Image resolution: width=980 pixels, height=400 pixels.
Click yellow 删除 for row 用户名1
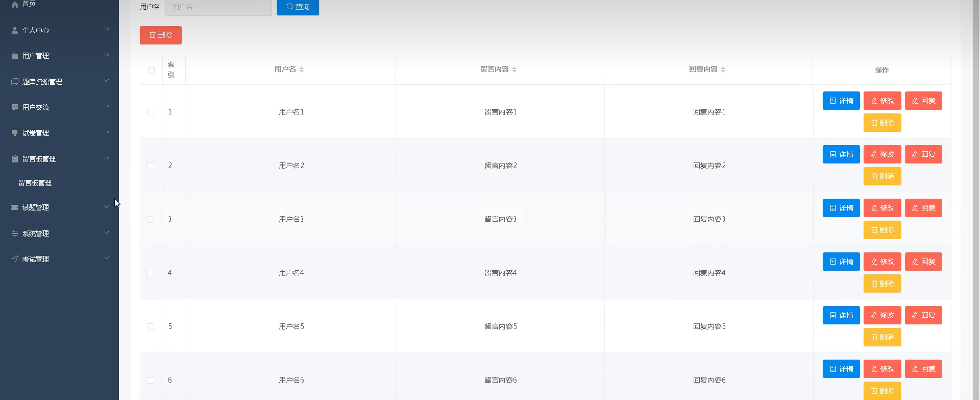(883, 123)
